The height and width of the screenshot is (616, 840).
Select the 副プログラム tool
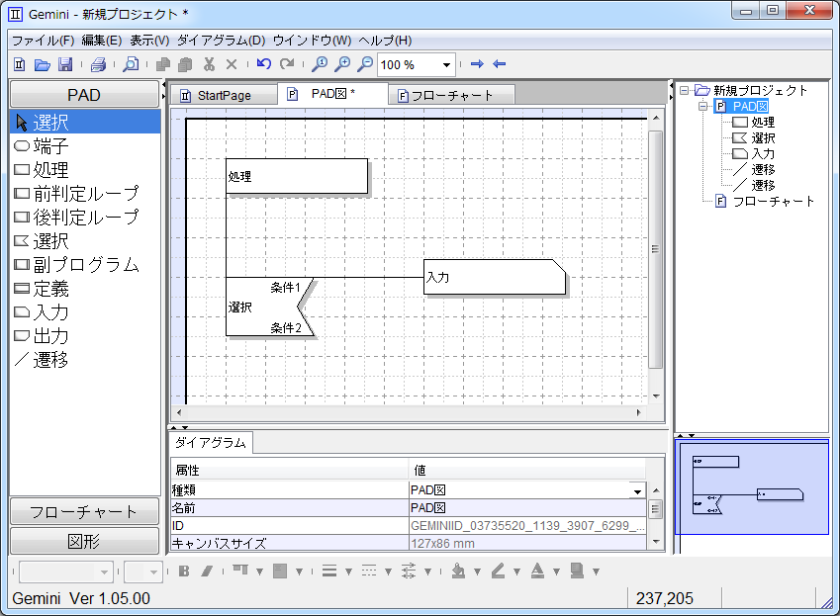[x=85, y=264]
